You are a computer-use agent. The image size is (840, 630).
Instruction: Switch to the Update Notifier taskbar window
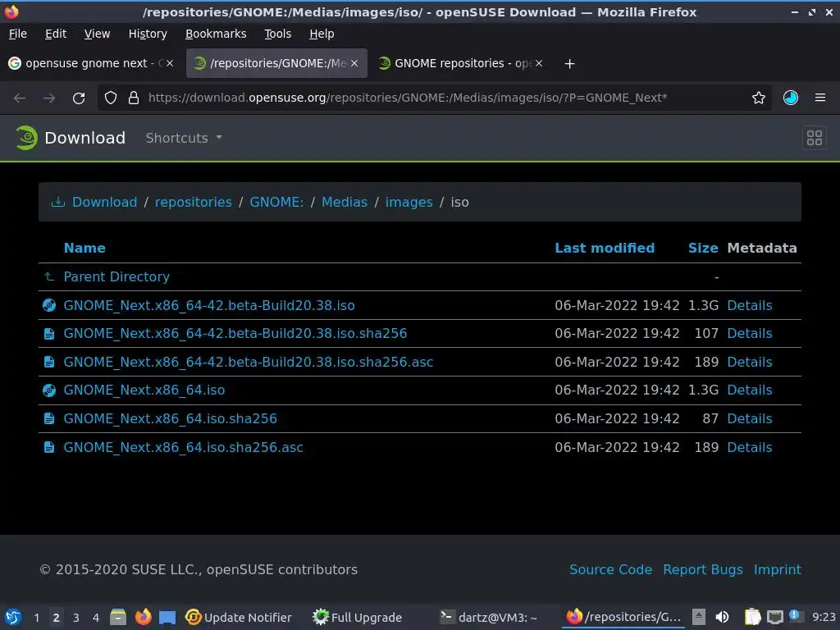(239, 618)
